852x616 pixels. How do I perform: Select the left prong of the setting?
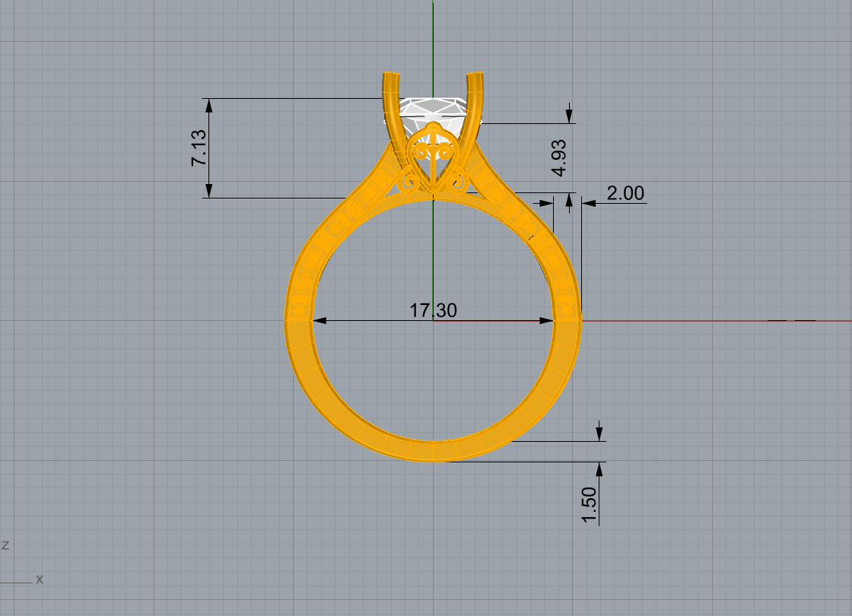(395, 116)
